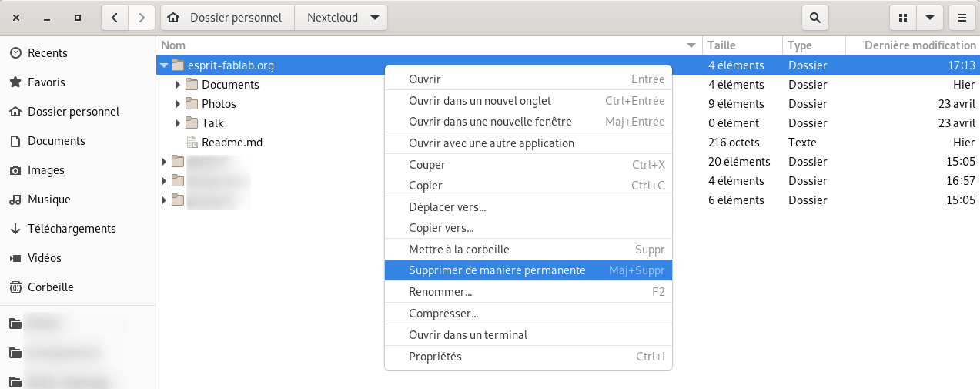
Task: Choose Mettre à la corbeille
Action: tap(528, 250)
